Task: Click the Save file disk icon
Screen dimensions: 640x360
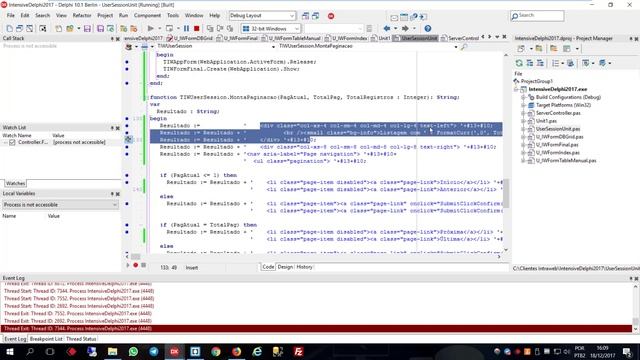Action: click(87, 29)
